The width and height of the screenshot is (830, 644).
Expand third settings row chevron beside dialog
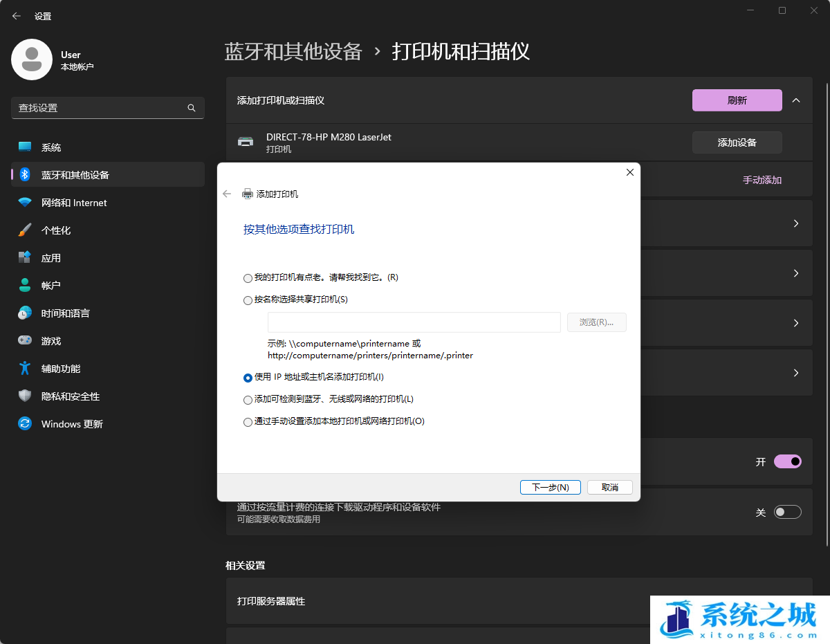tap(796, 323)
